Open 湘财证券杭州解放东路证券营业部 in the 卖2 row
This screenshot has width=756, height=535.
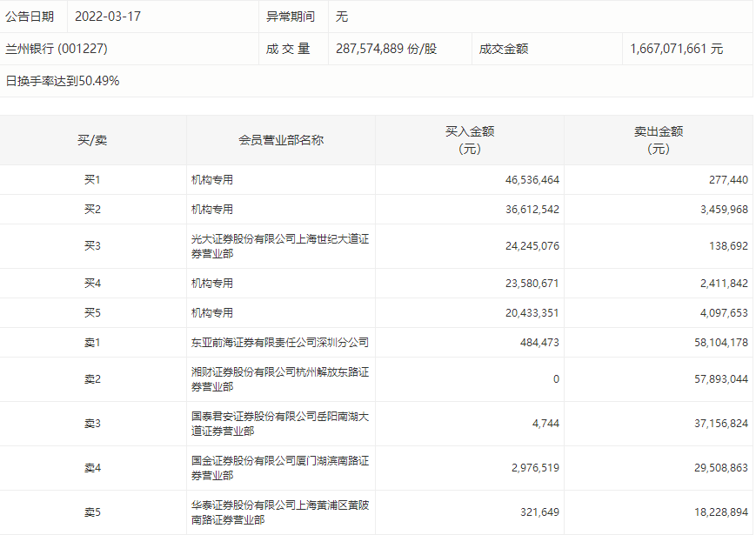point(280,379)
